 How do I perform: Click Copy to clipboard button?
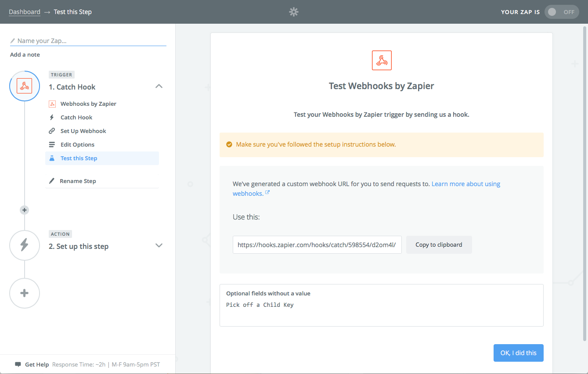click(x=439, y=245)
